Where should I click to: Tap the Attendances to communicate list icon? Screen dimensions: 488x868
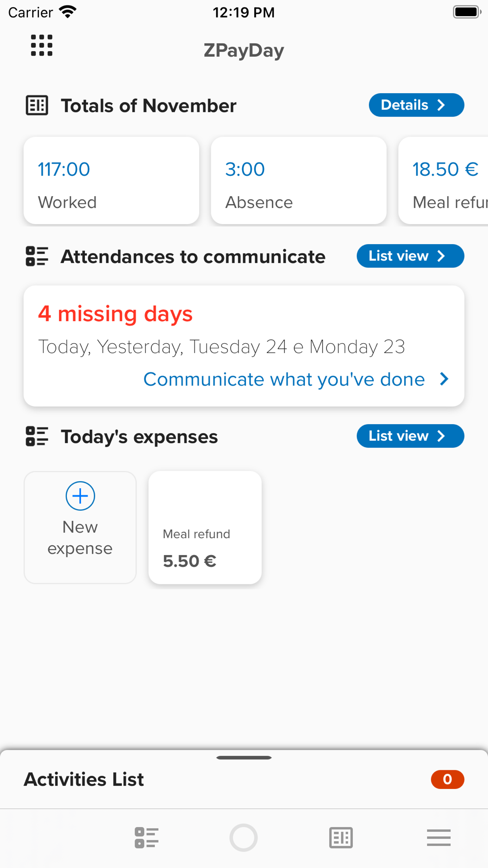click(x=37, y=256)
